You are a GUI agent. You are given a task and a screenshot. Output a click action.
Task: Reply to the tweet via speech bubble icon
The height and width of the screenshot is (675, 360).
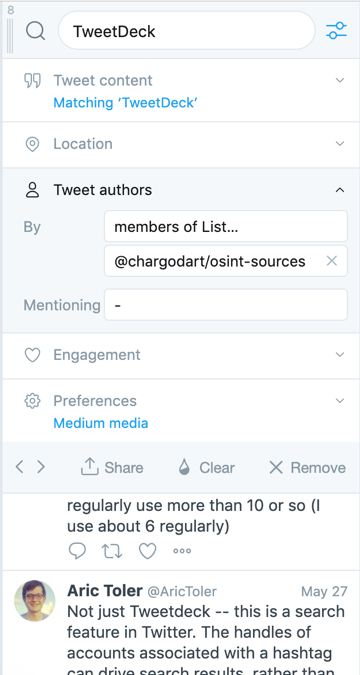[x=77, y=551]
